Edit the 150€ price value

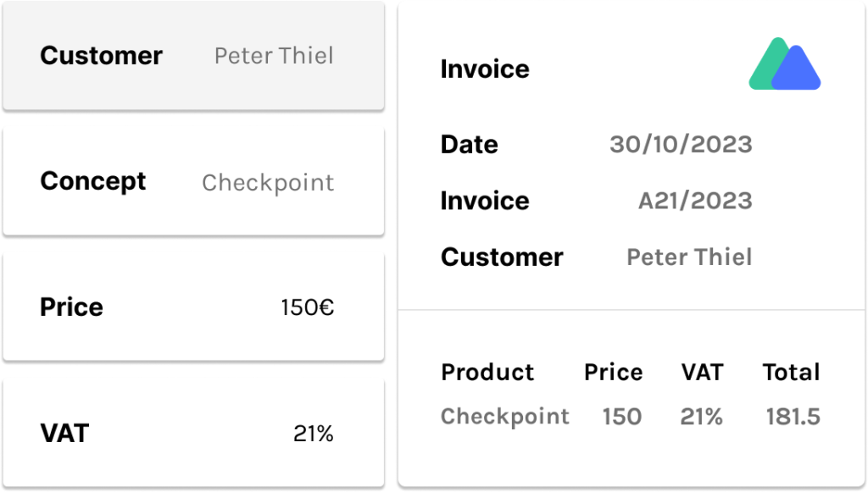point(307,307)
